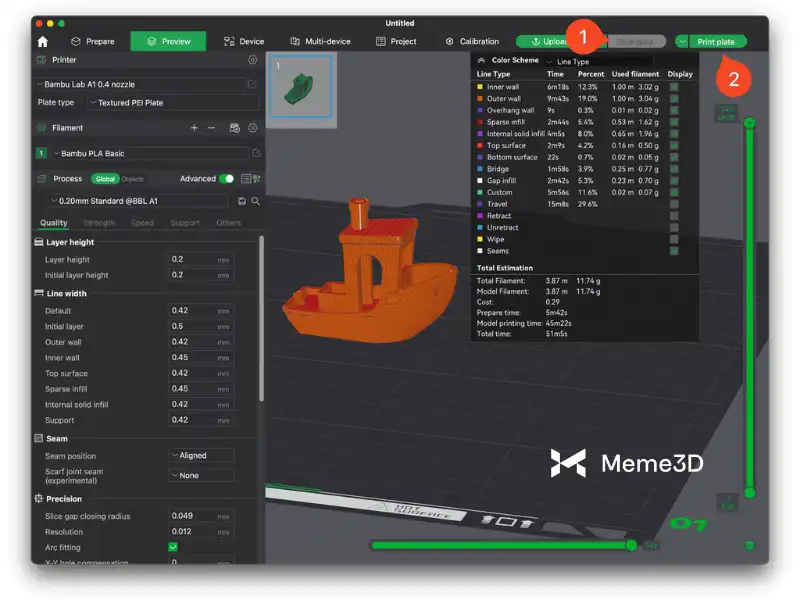This screenshot has width=800, height=600.
Task: Toggle the Advanced mode switch off
Action: tap(227, 179)
